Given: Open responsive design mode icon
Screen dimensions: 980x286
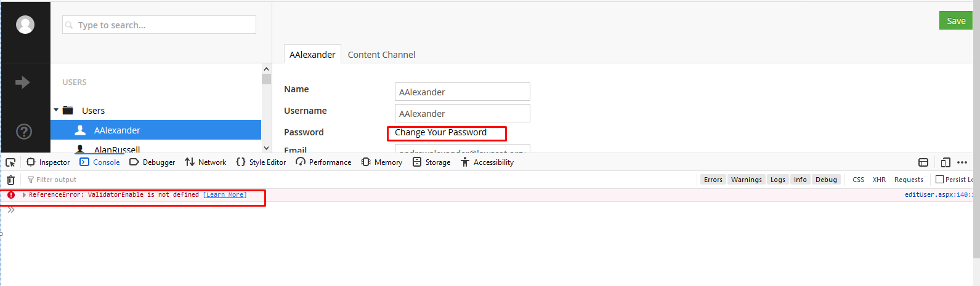Looking at the screenshot, I should coord(945,162).
